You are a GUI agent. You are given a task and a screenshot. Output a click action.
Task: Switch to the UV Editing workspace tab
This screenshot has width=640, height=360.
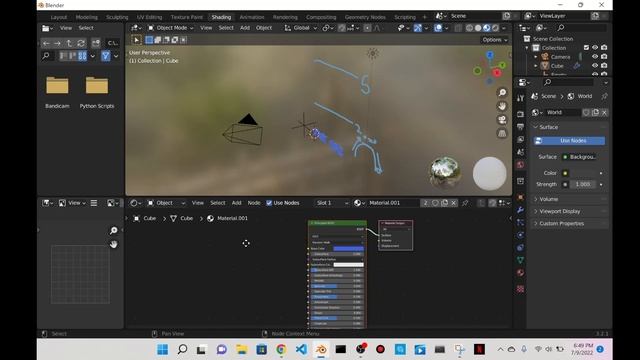tap(149, 17)
